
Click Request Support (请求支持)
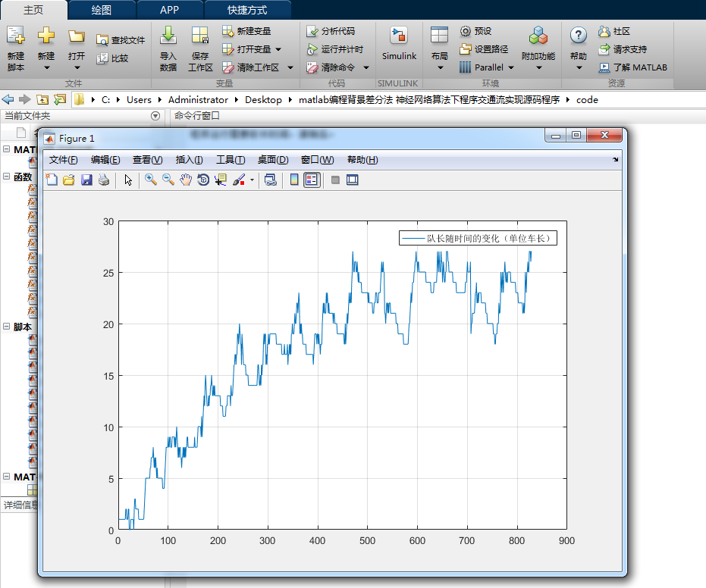(623, 49)
